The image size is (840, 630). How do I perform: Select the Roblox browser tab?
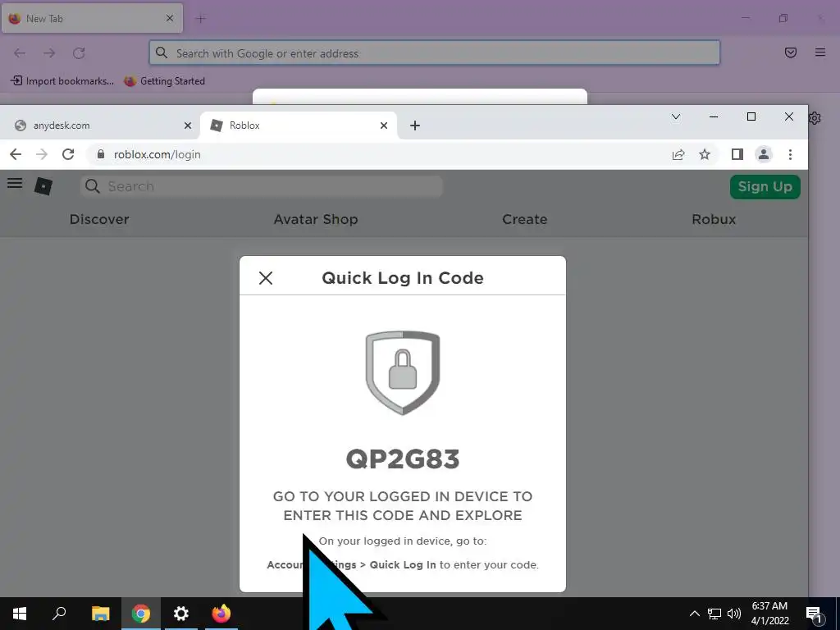click(x=299, y=126)
